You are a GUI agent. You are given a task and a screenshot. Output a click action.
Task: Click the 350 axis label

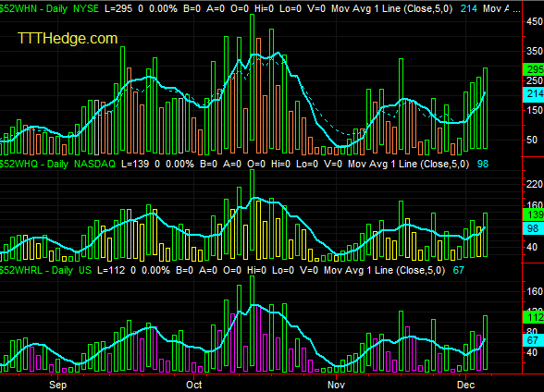(x=535, y=51)
